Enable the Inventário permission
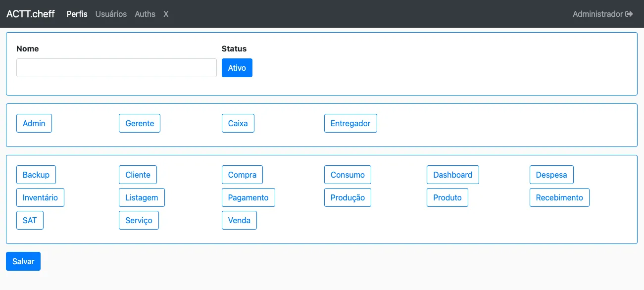Image resolution: width=644 pixels, height=290 pixels. point(40,197)
